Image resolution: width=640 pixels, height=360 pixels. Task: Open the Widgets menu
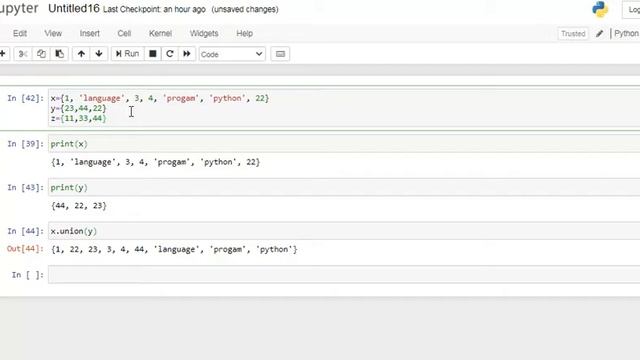pos(204,33)
